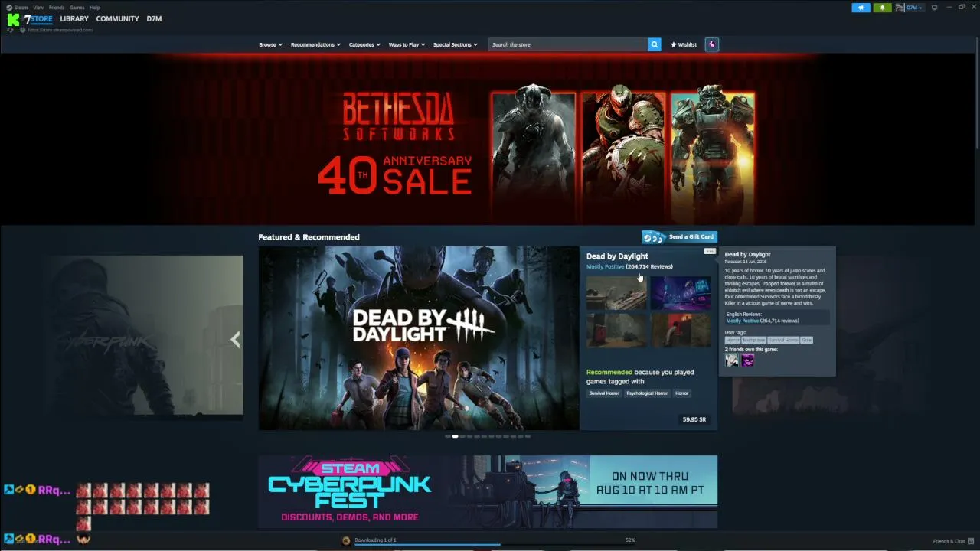Screen dimensions: 980x551
Task: Go to previous featured carousel item
Action: point(235,339)
